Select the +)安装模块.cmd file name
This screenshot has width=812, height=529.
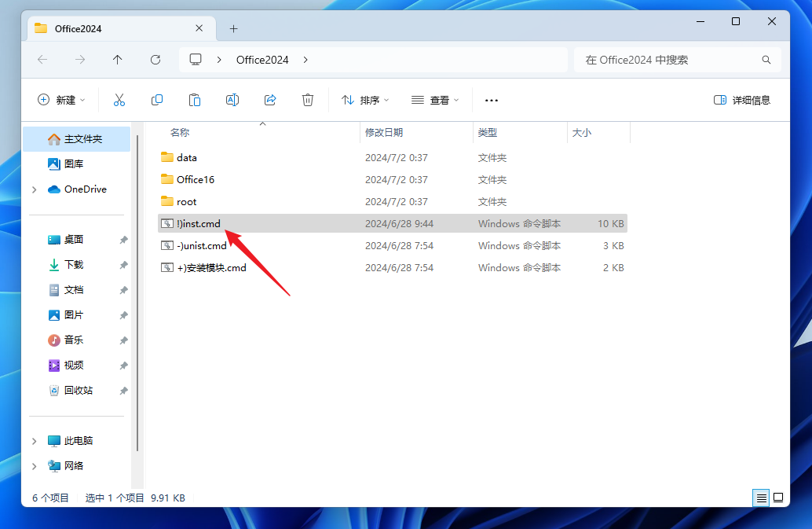tap(211, 268)
